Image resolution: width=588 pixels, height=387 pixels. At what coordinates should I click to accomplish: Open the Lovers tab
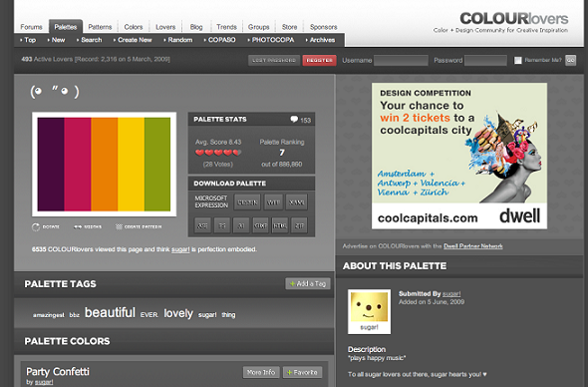[165, 27]
